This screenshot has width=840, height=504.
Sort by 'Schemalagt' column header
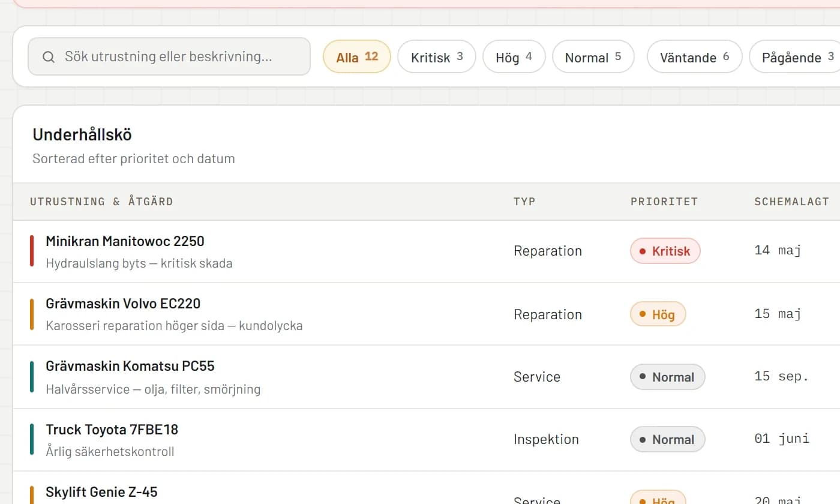coord(791,202)
